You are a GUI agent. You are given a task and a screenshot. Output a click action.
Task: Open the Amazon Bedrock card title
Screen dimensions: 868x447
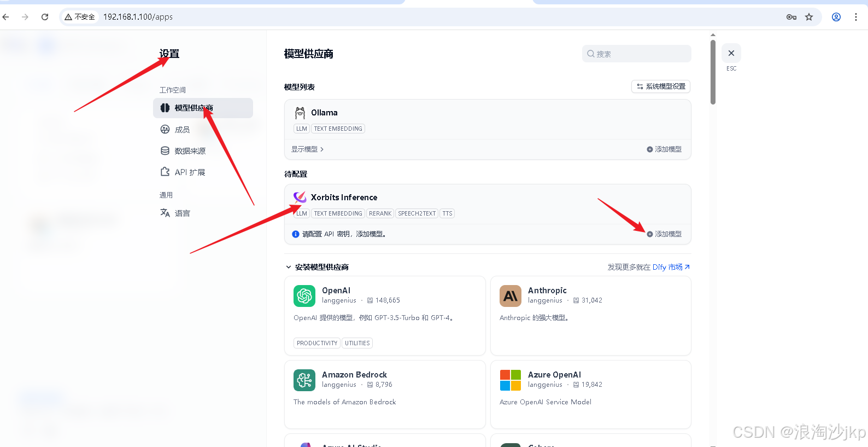[x=354, y=375]
